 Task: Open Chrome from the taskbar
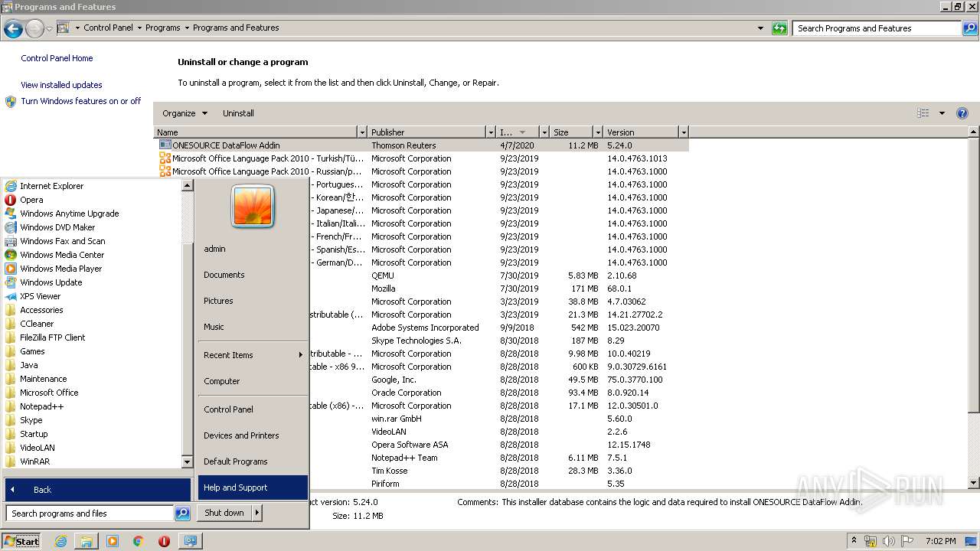click(138, 541)
